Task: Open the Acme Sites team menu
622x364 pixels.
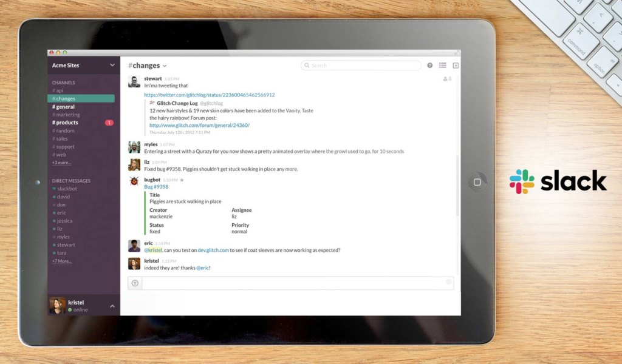Action: point(83,66)
